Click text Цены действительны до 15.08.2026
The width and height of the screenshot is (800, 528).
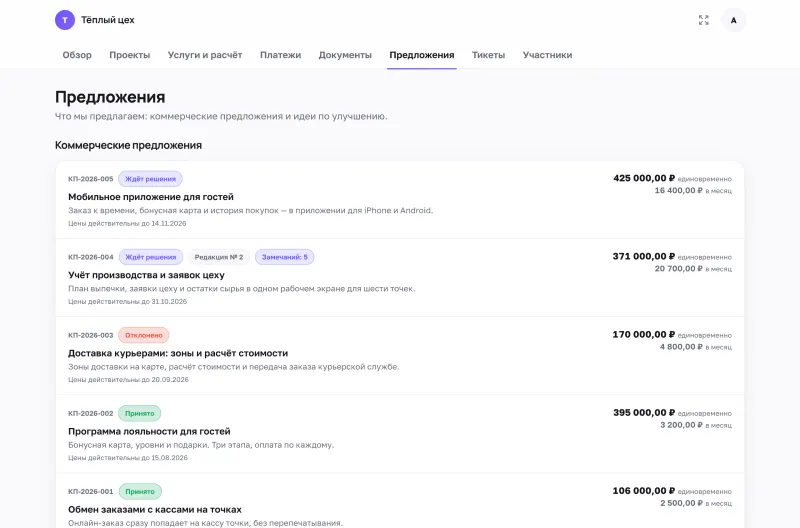point(128,458)
